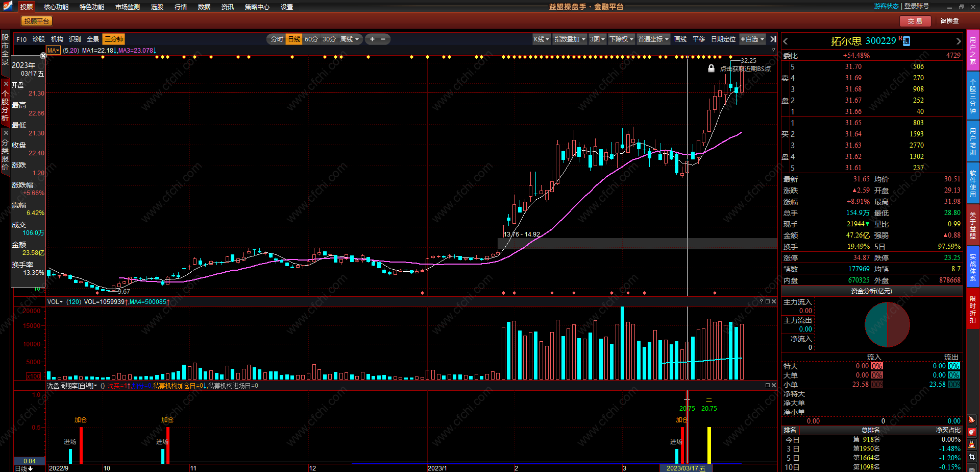Image resolution: width=980 pixels, height=472 pixels.
Task: Click the 日期定位 button
Action: [723, 39]
